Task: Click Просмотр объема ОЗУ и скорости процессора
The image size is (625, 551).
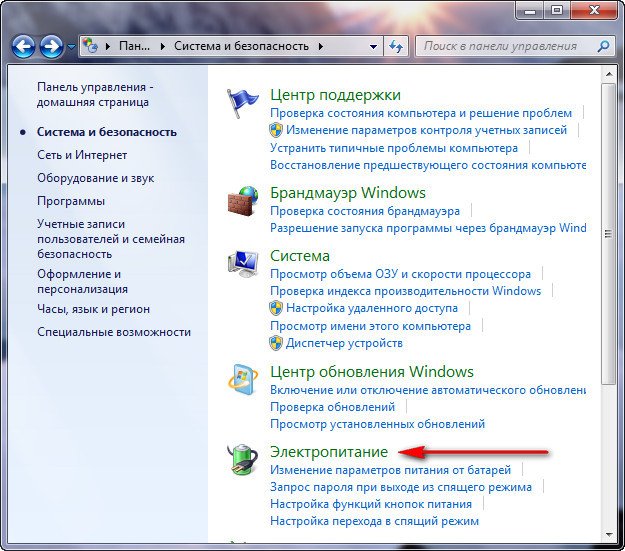Action: [400, 274]
